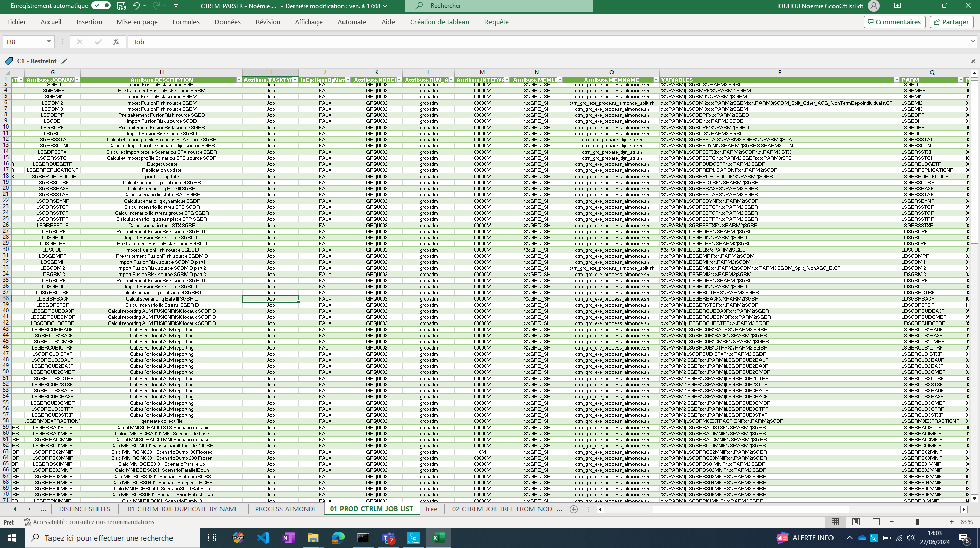This screenshot has width=980, height=548.
Task: Click the sensitivity label tag icon
Action: click(9, 61)
